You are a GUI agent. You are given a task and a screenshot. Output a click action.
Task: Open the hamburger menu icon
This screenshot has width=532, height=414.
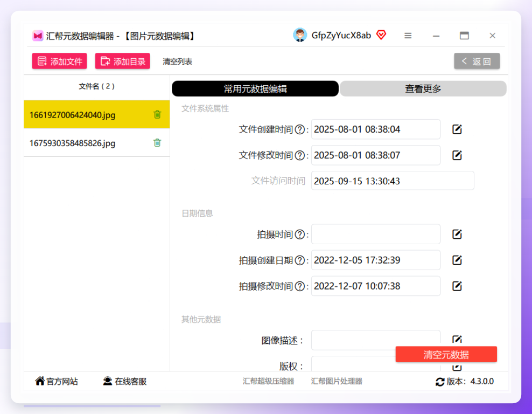408,36
